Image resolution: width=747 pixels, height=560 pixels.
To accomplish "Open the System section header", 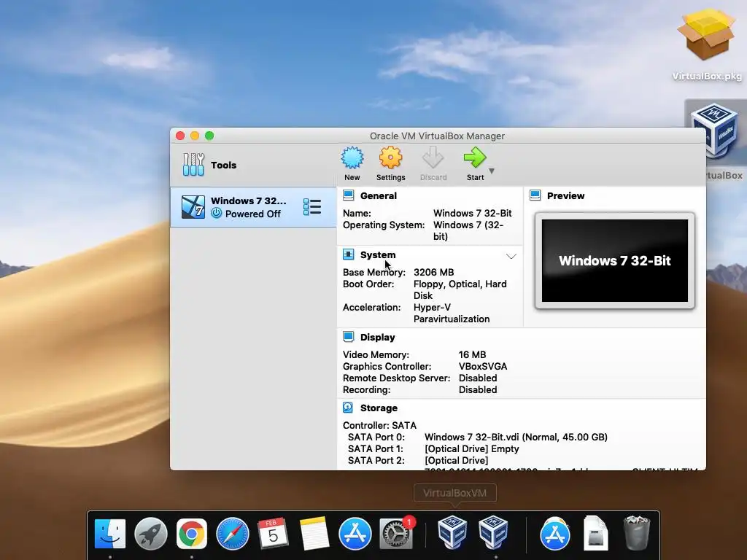I will (x=378, y=254).
